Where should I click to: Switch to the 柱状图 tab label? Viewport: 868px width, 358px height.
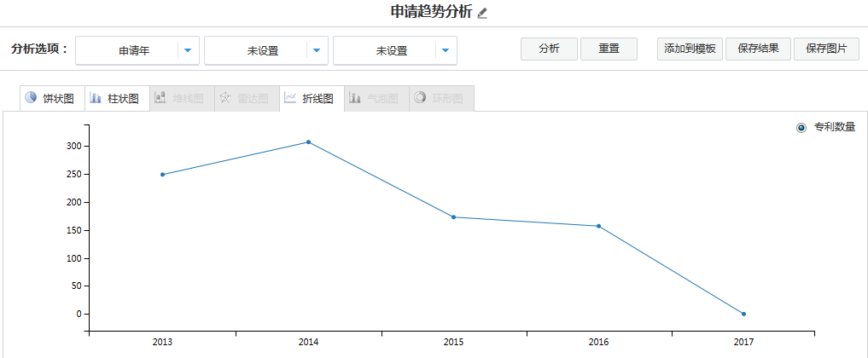point(123,99)
